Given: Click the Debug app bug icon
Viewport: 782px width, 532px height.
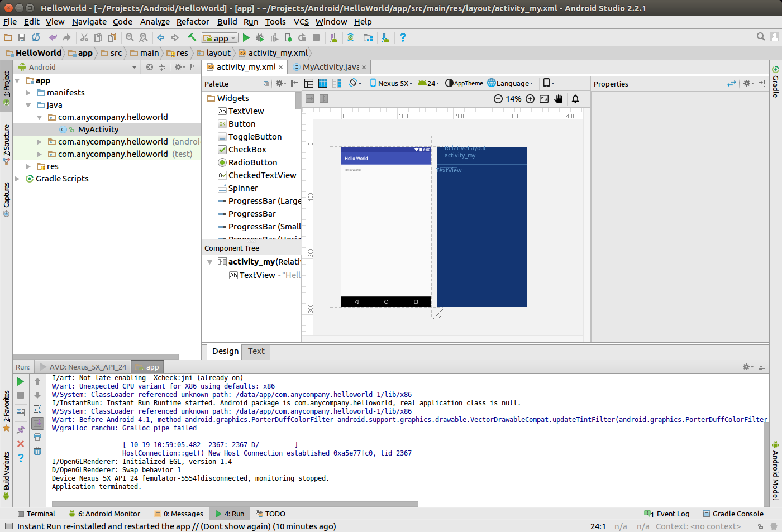Looking at the screenshot, I should point(260,38).
